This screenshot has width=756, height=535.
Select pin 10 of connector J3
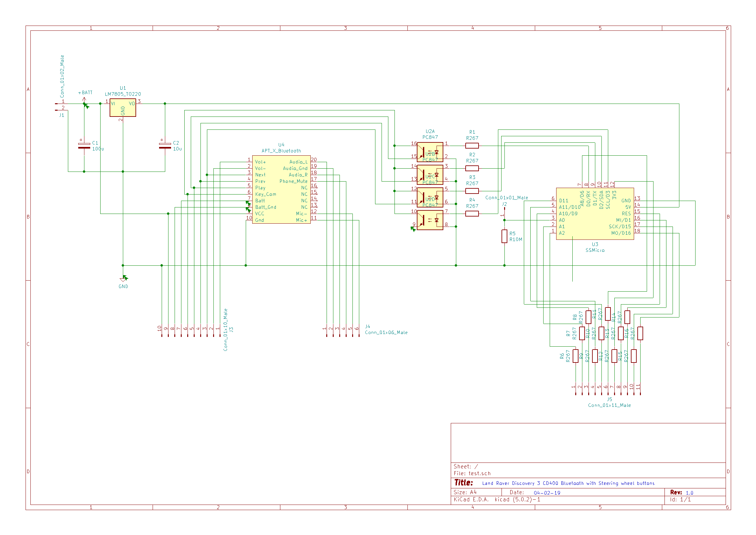point(161,331)
